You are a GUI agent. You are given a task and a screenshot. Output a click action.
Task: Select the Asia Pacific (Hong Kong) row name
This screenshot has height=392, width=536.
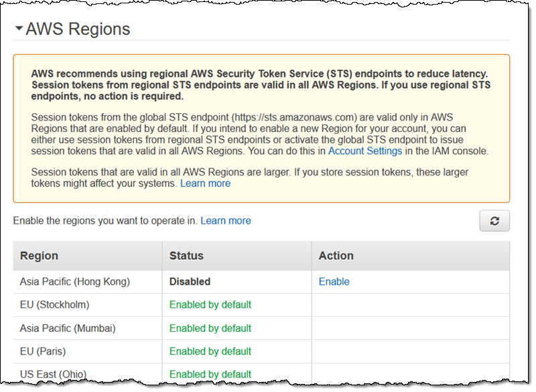74,281
